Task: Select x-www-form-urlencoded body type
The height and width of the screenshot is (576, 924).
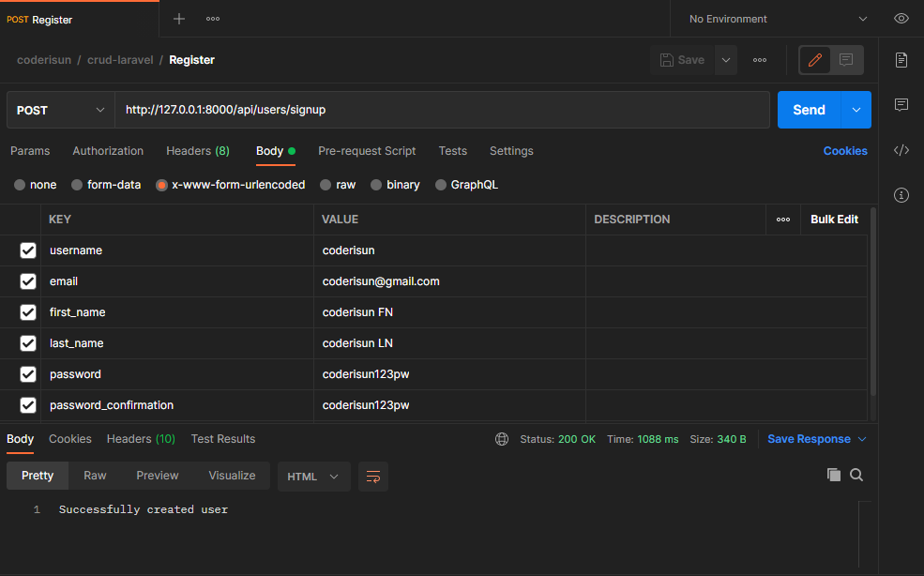Action: pyautogui.click(x=161, y=185)
